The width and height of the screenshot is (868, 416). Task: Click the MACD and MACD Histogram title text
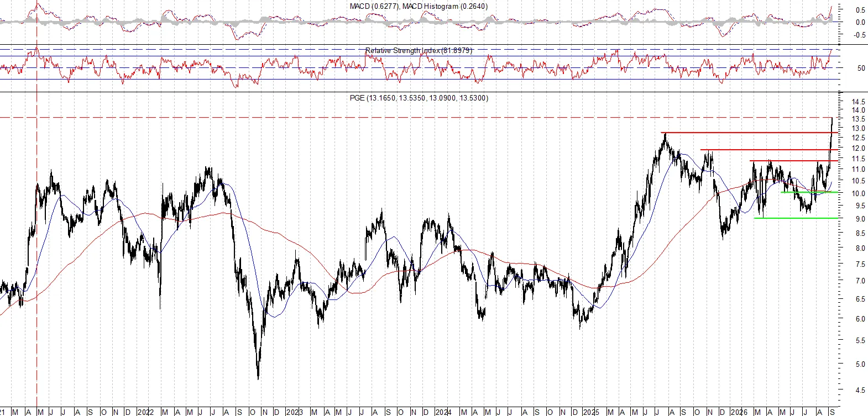(419, 7)
